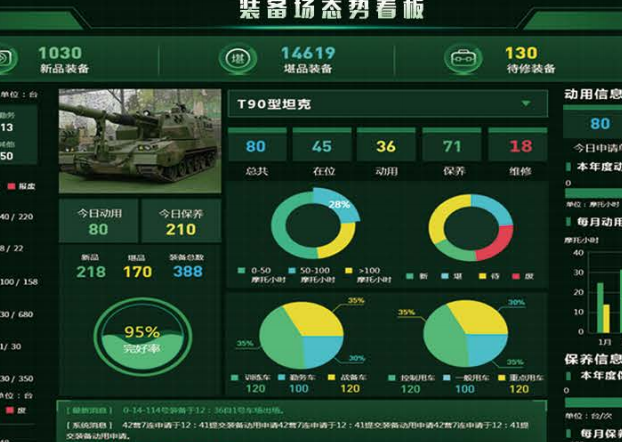Toggle the red 废 legend marker

tap(516, 276)
